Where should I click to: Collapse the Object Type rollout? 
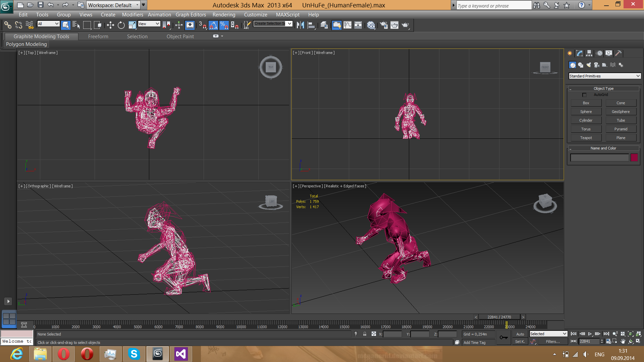click(603, 88)
